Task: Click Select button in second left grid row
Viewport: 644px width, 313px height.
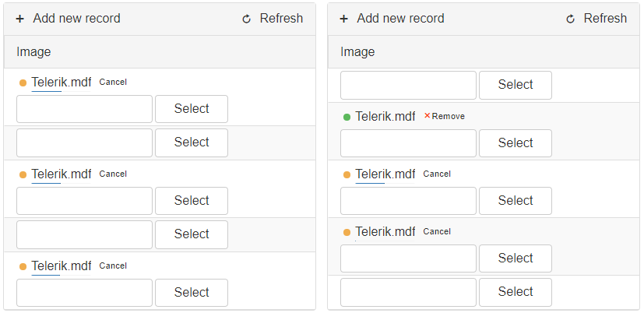Action: pos(192,142)
